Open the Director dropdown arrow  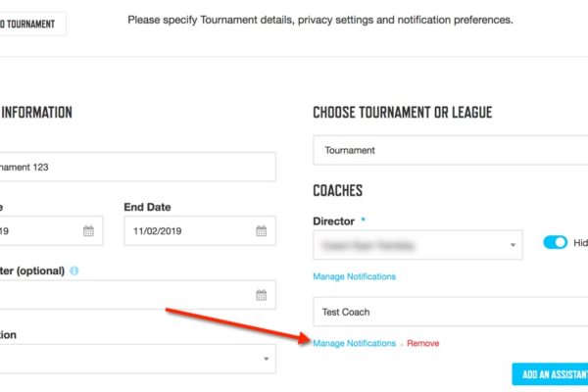click(x=513, y=245)
